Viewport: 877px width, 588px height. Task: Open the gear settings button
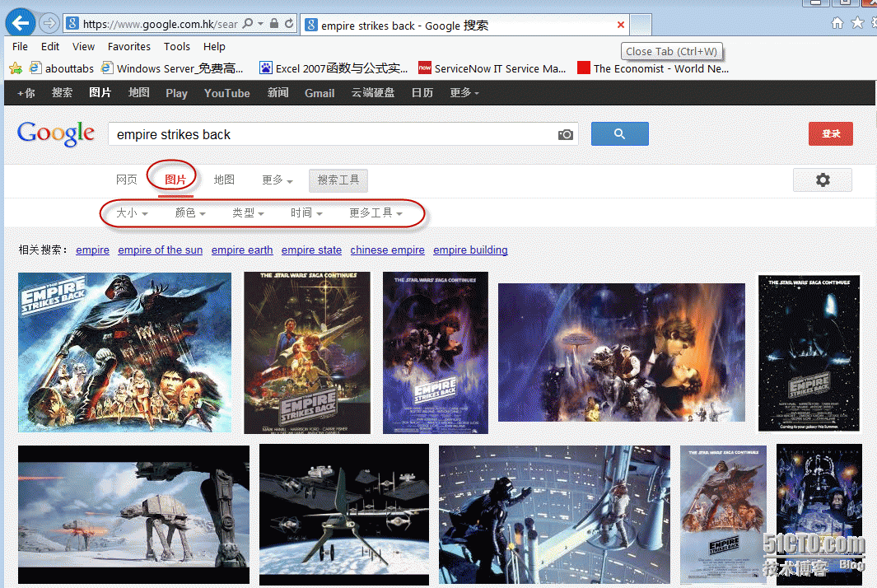tap(823, 180)
